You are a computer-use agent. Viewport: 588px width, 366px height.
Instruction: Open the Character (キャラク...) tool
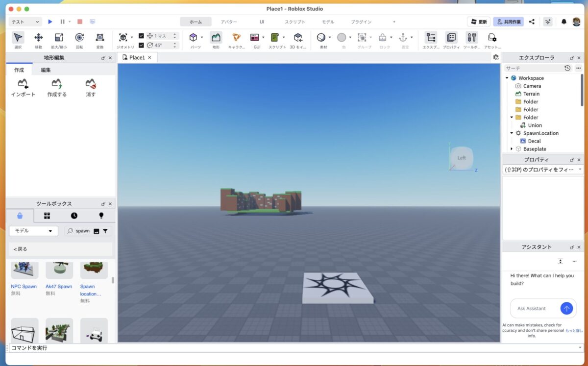click(236, 38)
